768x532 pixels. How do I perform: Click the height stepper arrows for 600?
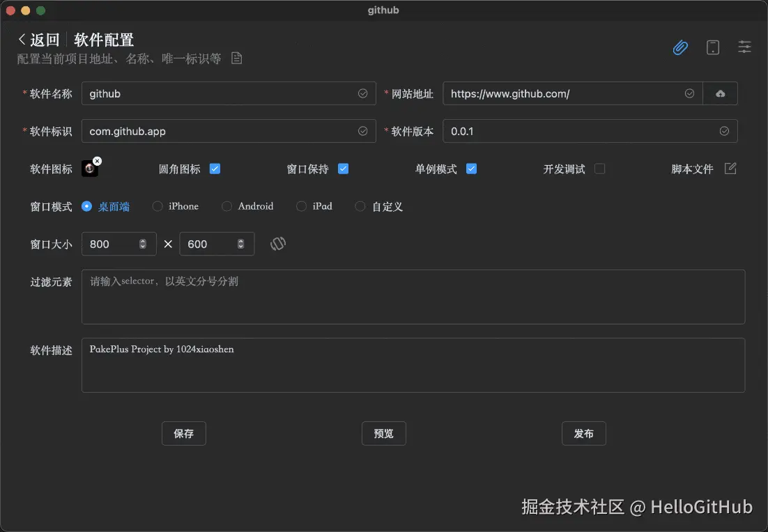pyautogui.click(x=240, y=244)
